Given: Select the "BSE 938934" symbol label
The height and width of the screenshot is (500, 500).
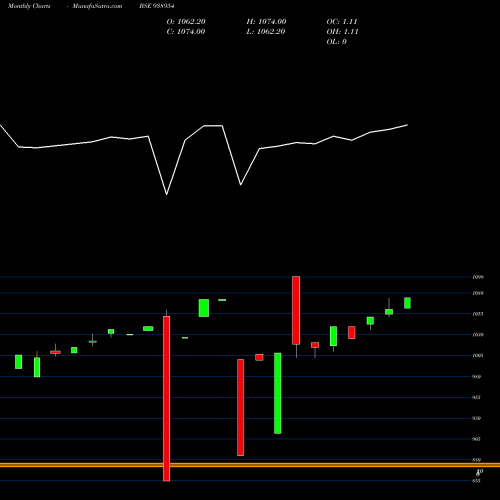Looking at the screenshot, I should point(157,6).
